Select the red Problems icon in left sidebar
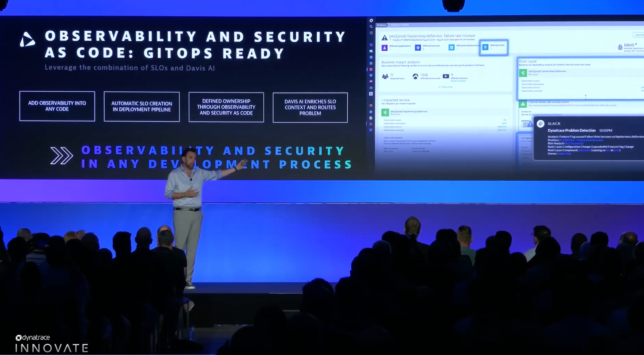 tap(371, 69)
